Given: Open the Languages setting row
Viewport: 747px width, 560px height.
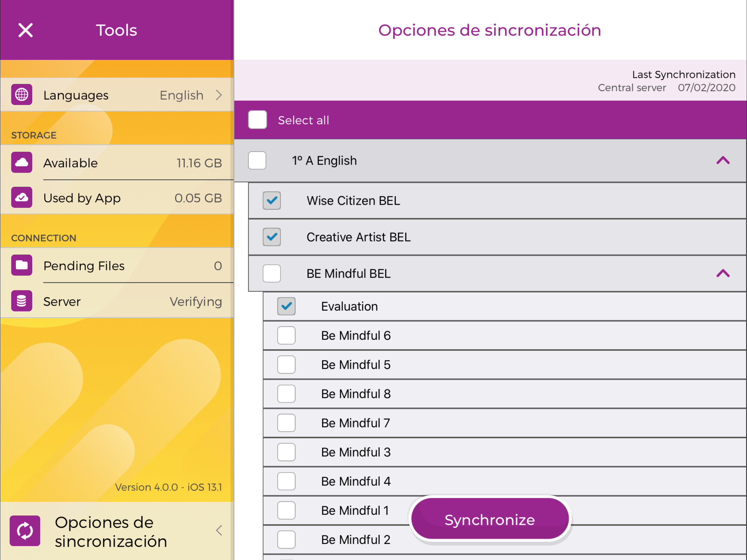Looking at the screenshot, I should click(x=117, y=95).
